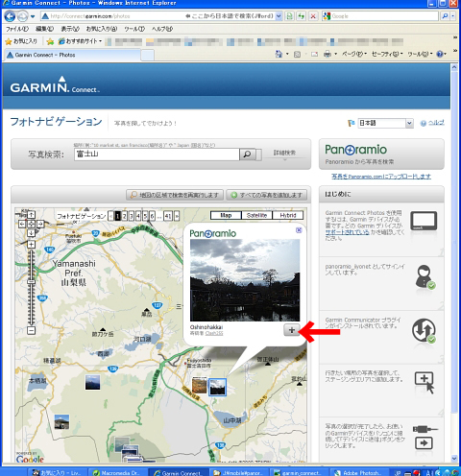
Task: Open the お気に入り(A) menu
Action: [x=102, y=29]
